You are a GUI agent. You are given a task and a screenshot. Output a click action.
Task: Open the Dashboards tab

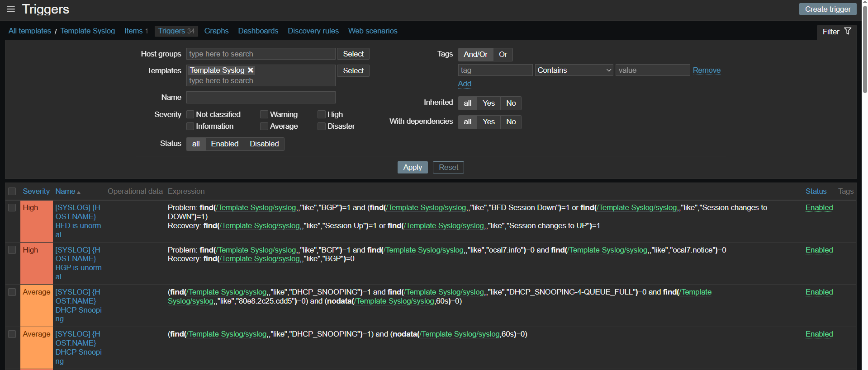[x=258, y=31]
